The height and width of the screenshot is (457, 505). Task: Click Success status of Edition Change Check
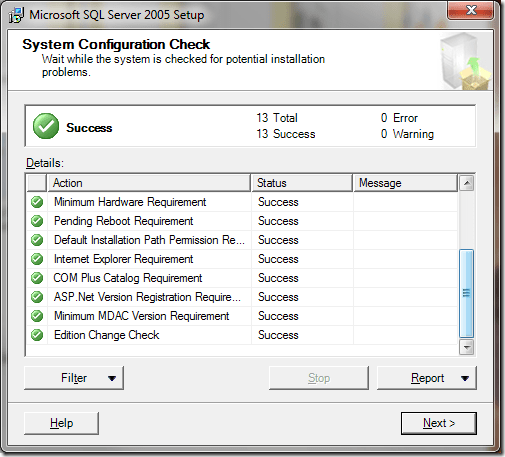point(278,335)
